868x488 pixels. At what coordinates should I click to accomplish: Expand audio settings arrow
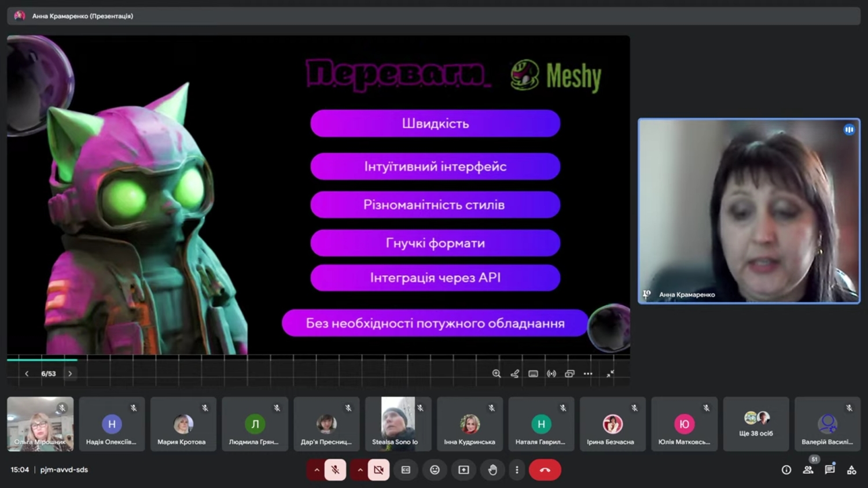click(317, 470)
